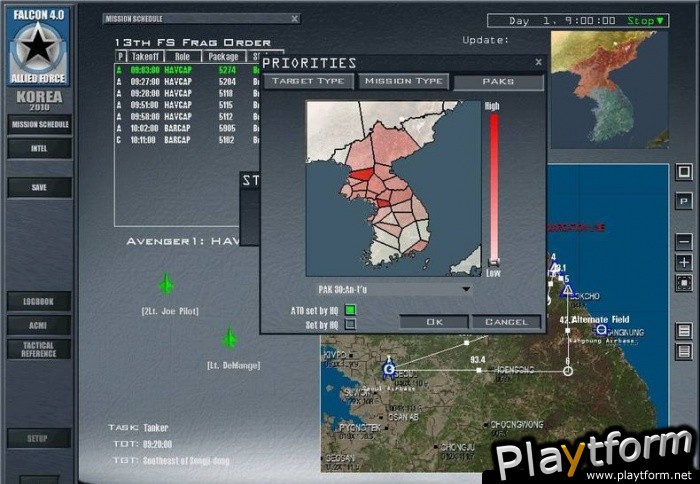Image resolution: width=700 pixels, height=484 pixels.
Task: Toggle the ATO set by HQ checkbox
Action: pyautogui.click(x=350, y=309)
